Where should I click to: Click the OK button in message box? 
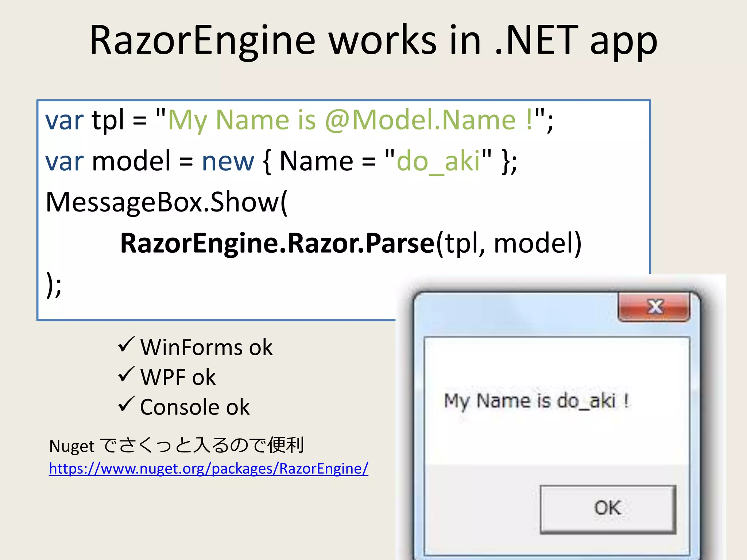608,509
